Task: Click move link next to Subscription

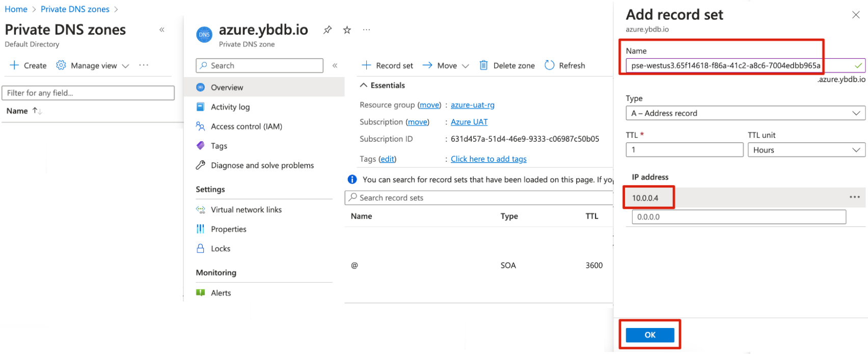Action: tap(418, 122)
